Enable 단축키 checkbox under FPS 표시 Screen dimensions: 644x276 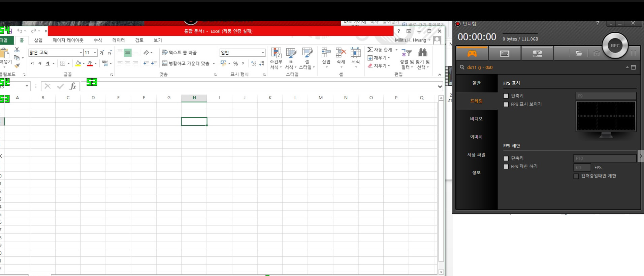pyautogui.click(x=506, y=96)
